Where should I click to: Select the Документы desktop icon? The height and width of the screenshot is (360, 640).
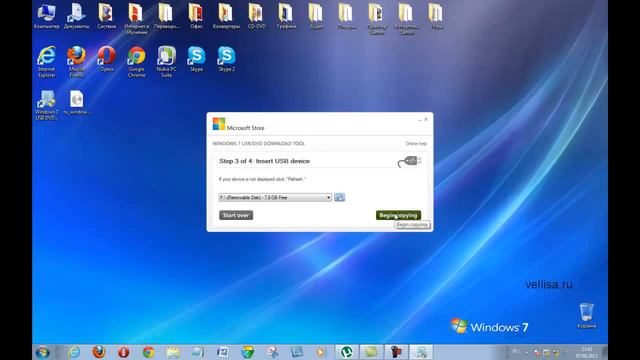point(76,16)
